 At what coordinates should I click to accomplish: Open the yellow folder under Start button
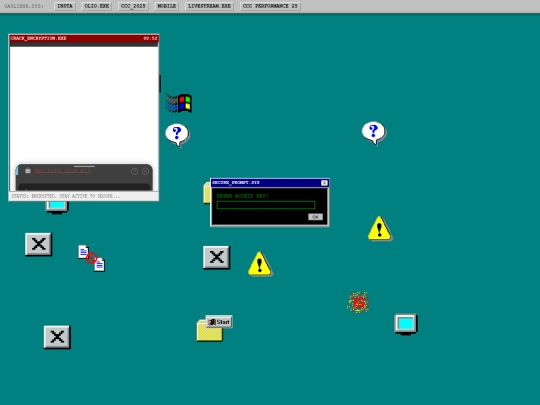pyautogui.click(x=209, y=333)
